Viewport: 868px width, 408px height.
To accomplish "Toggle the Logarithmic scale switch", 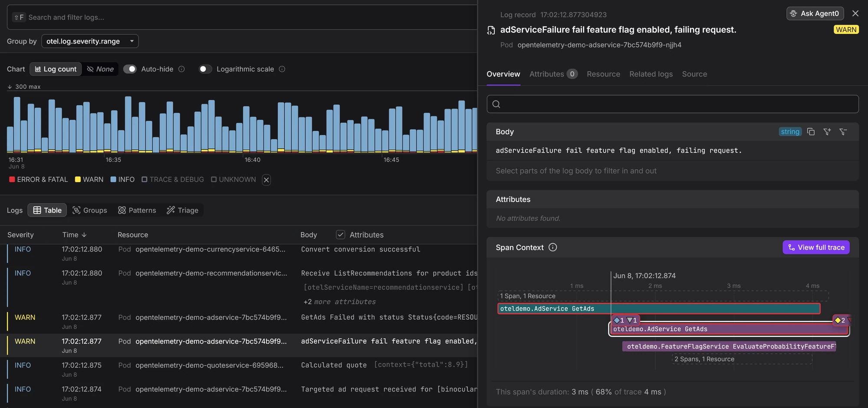I will 205,69.
